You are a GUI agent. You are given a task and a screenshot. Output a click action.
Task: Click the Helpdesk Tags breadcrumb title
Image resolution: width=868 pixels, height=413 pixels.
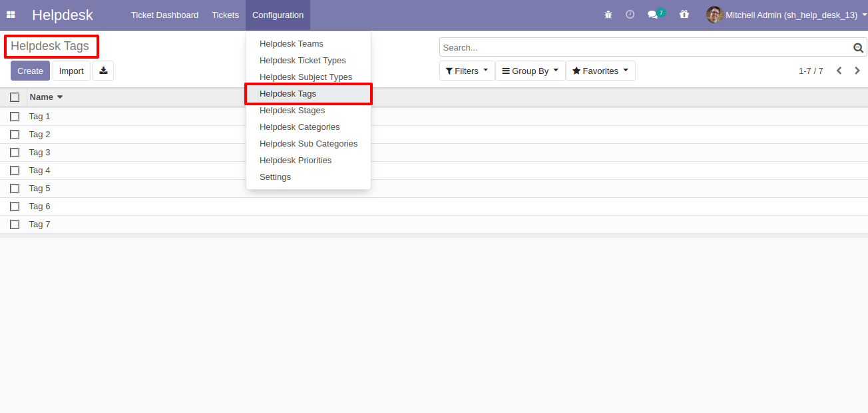50,47
